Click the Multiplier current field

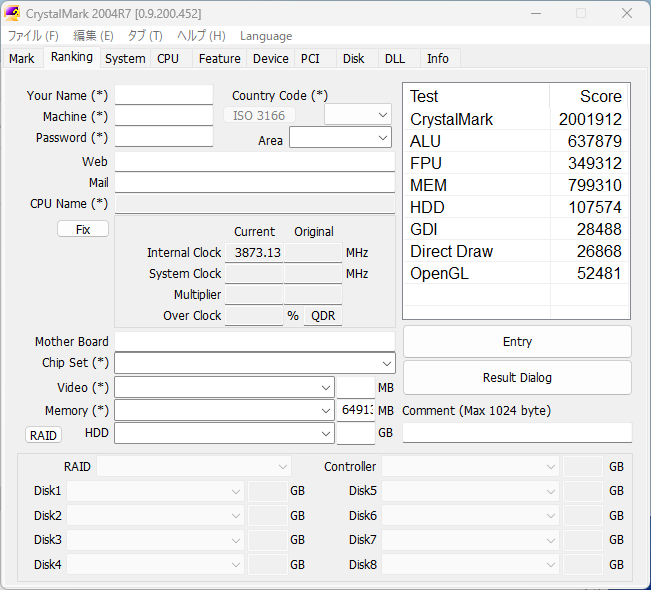[254, 295]
